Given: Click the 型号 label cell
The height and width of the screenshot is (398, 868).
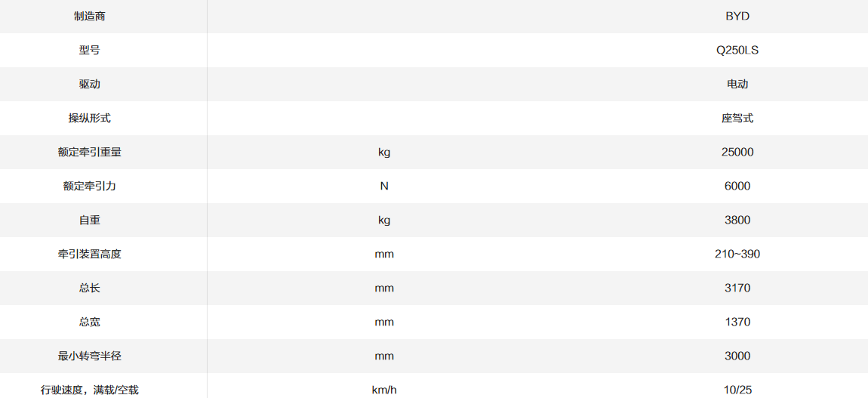Looking at the screenshot, I should point(90,50).
